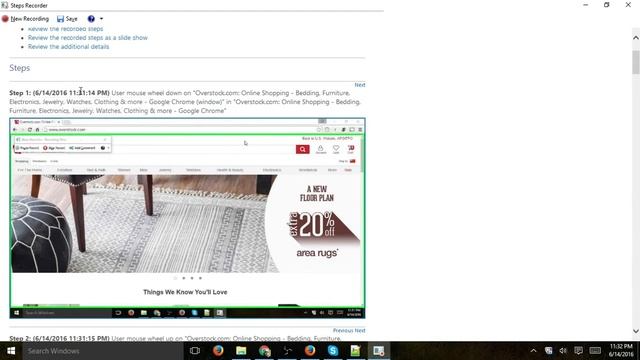
Task: Expand the help dropdown arrow
Action: tap(102, 19)
